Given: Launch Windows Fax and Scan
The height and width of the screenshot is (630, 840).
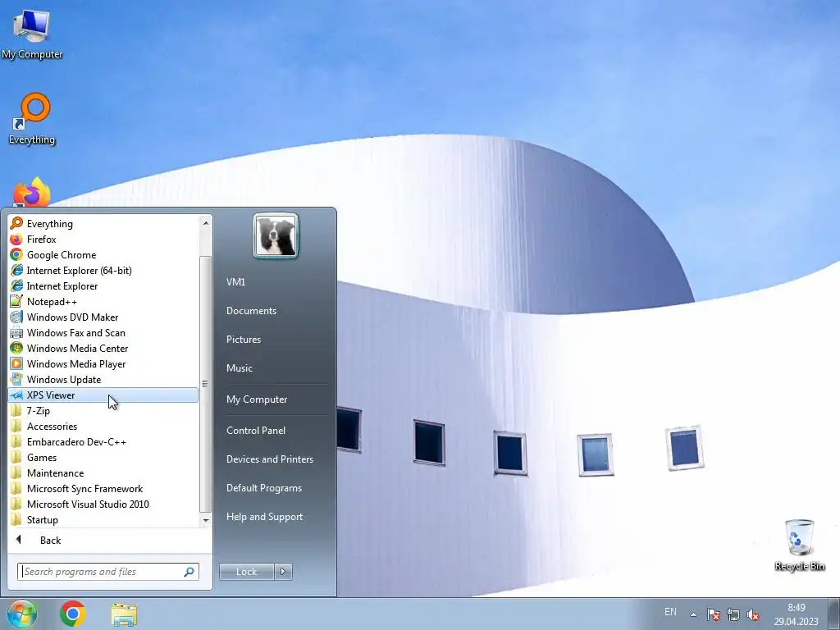Looking at the screenshot, I should (103, 332).
